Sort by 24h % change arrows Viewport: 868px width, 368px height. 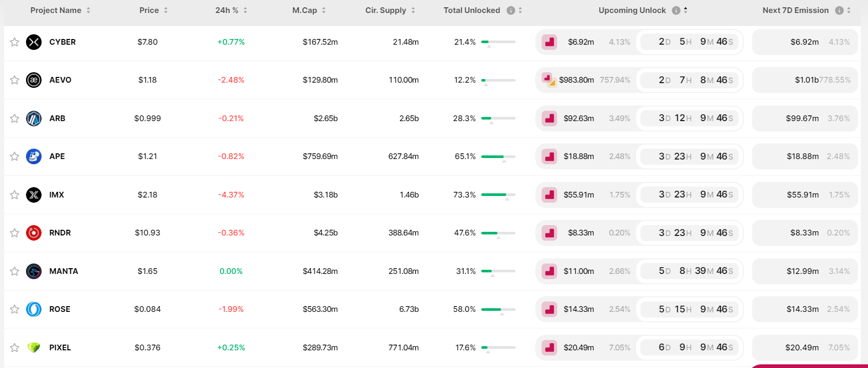[245, 10]
